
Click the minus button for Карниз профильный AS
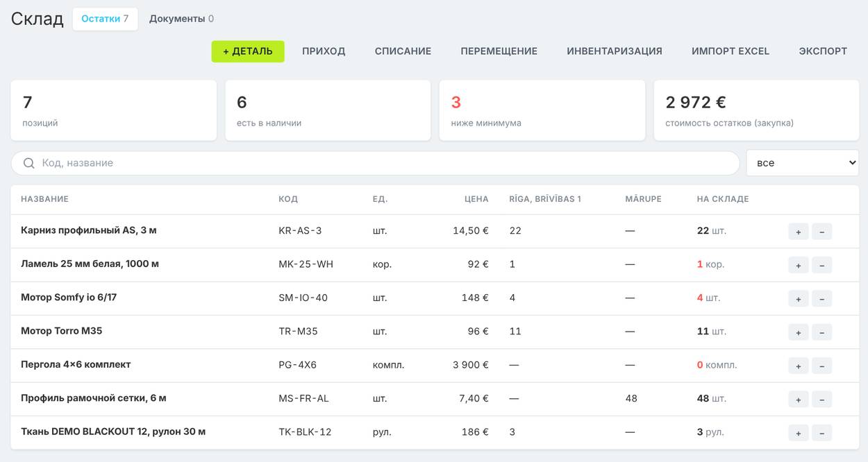[x=821, y=232]
